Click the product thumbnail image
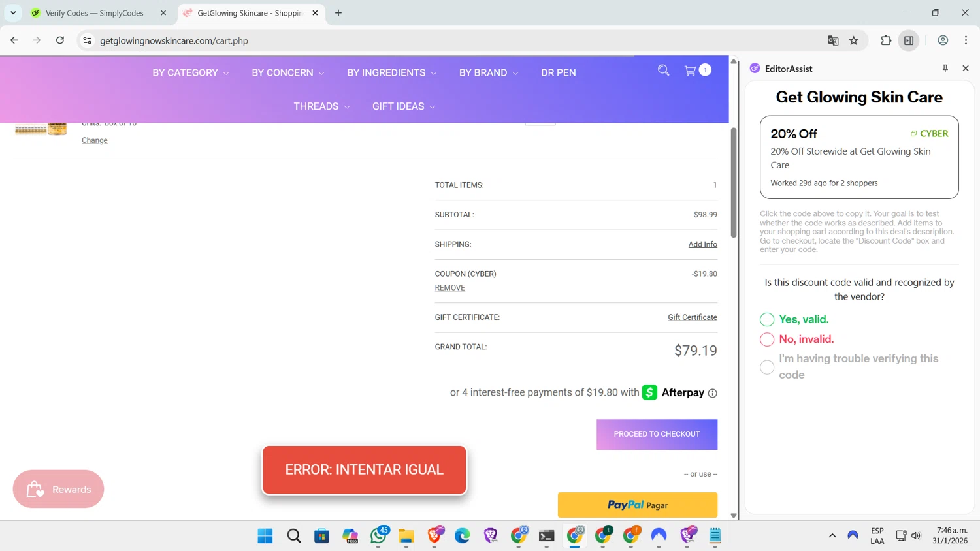The image size is (980, 551). click(x=41, y=129)
